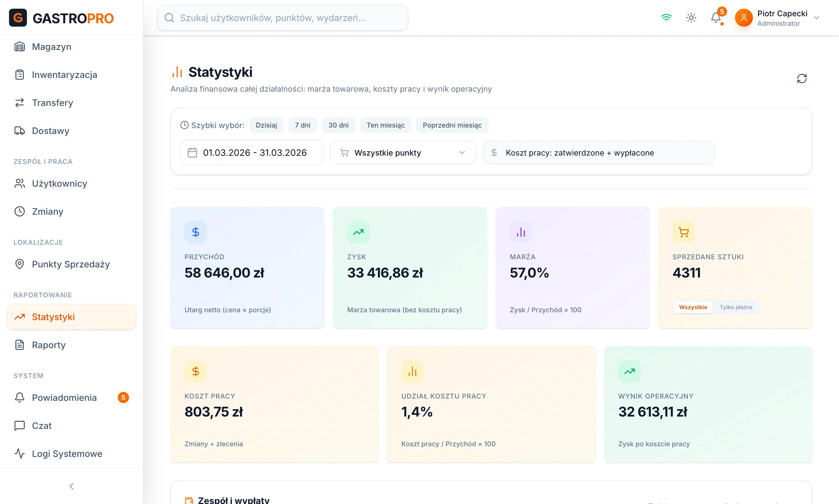Click the Udział kosztu pracy chart icon
This screenshot has height=504, width=839.
[x=412, y=371]
